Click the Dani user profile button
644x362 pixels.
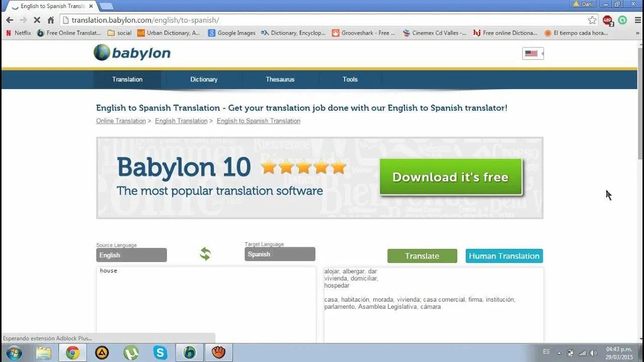584,4
